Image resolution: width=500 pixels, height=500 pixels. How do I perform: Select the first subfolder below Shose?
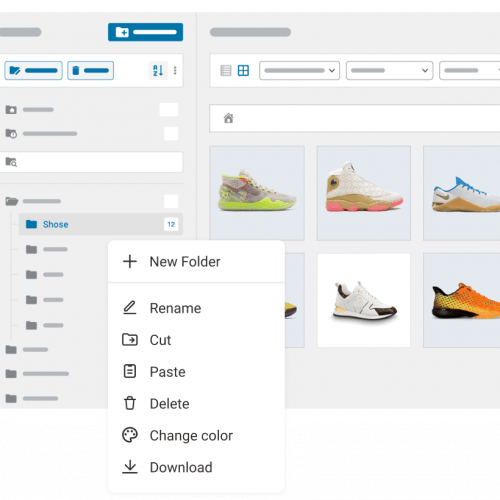pos(47,249)
